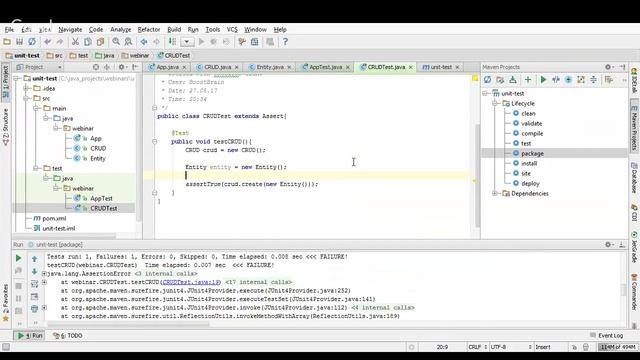Screen dimensions: 640x360
Task: Select pom.xml in project tree
Action: point(54,218)
